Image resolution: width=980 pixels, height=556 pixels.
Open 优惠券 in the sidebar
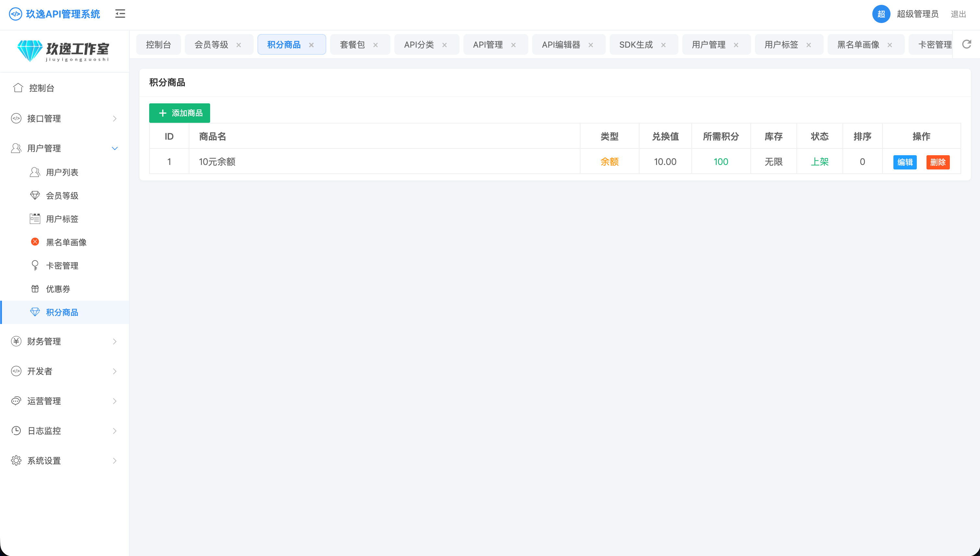click(x=65, y=289)
